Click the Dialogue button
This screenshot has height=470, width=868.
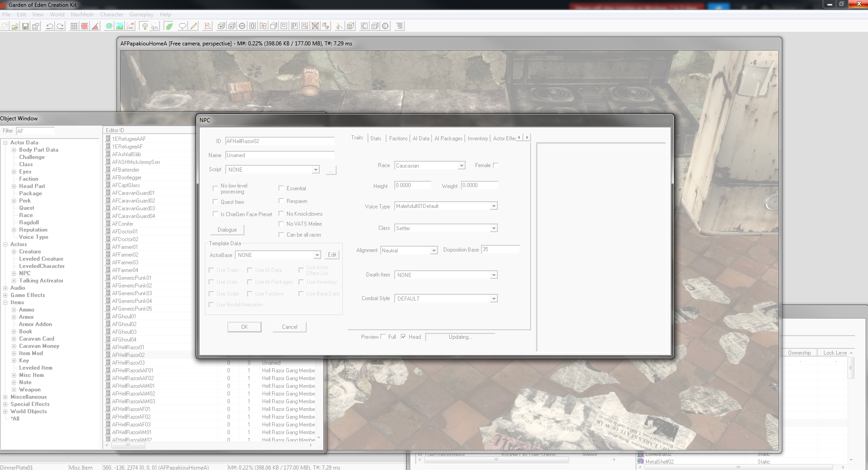[227, 230]
